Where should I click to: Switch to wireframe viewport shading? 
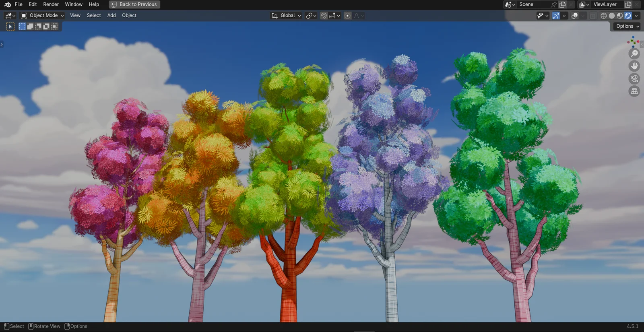[x=604, y=16]
